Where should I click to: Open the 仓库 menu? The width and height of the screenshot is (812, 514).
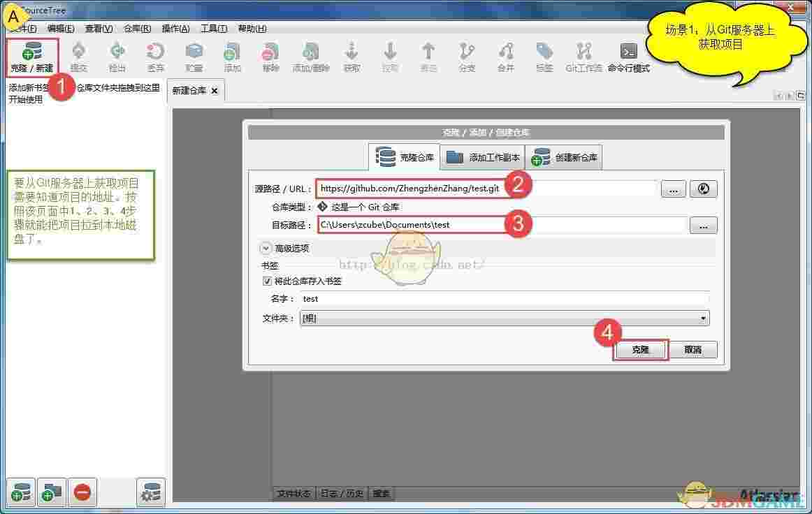tap(137, 29)
